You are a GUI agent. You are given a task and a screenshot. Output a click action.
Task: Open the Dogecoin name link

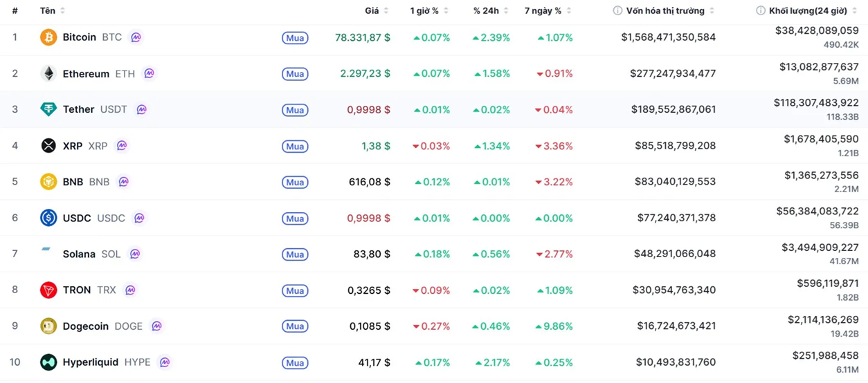point(85,326)
